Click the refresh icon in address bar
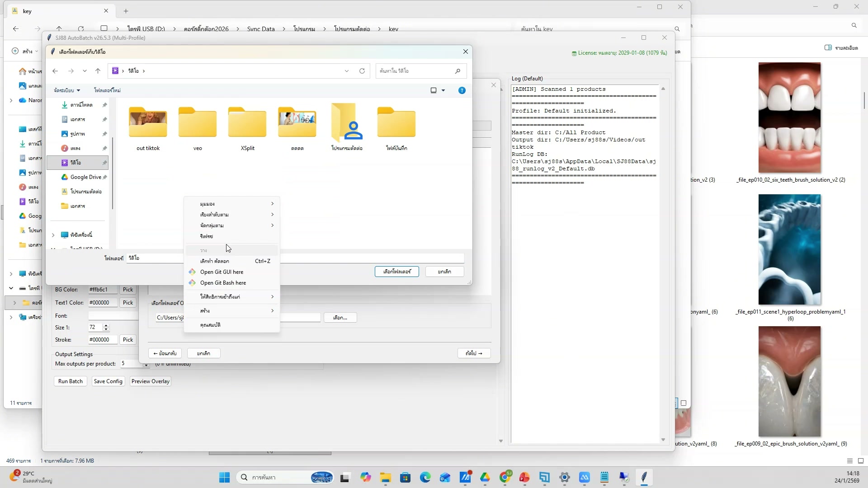 [x=362, y=71]
